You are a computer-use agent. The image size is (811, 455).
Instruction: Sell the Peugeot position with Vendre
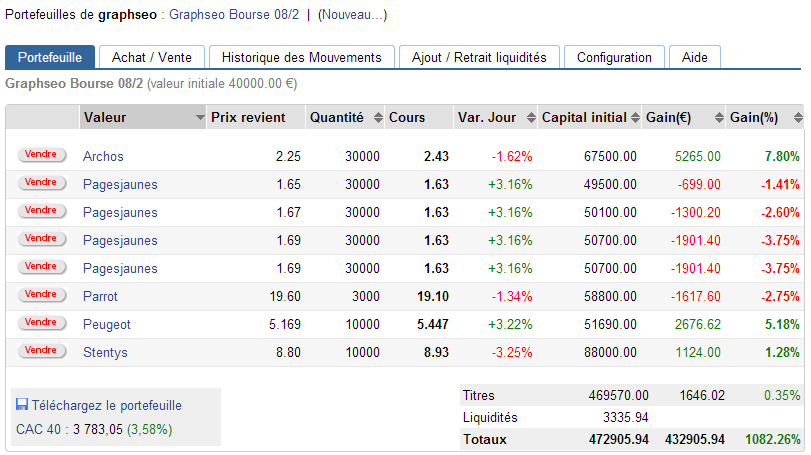click(x=41, y=323)
